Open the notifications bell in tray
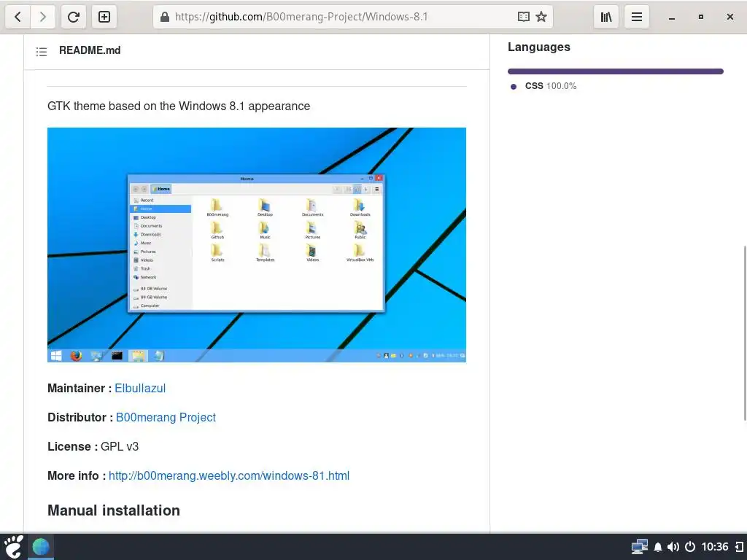This screenshot has height=560, width=747. (x=658, y=547)
